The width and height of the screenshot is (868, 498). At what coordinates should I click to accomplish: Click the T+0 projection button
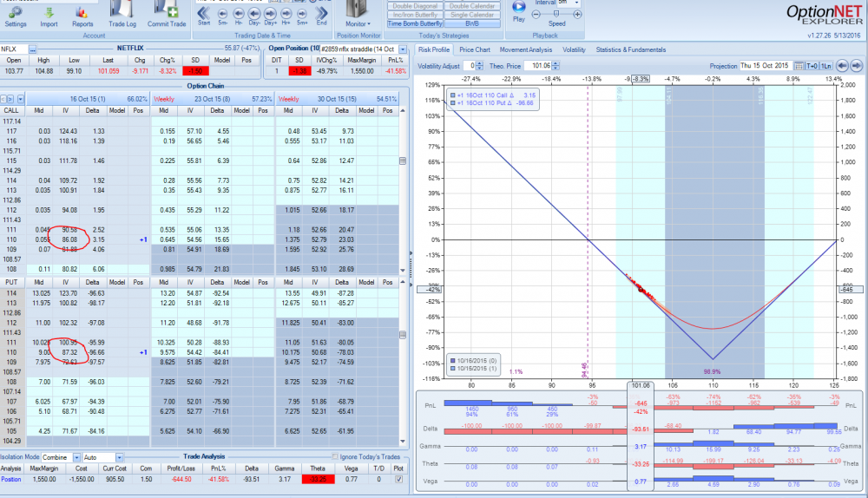pyautogui.click(x=812, y=66)
